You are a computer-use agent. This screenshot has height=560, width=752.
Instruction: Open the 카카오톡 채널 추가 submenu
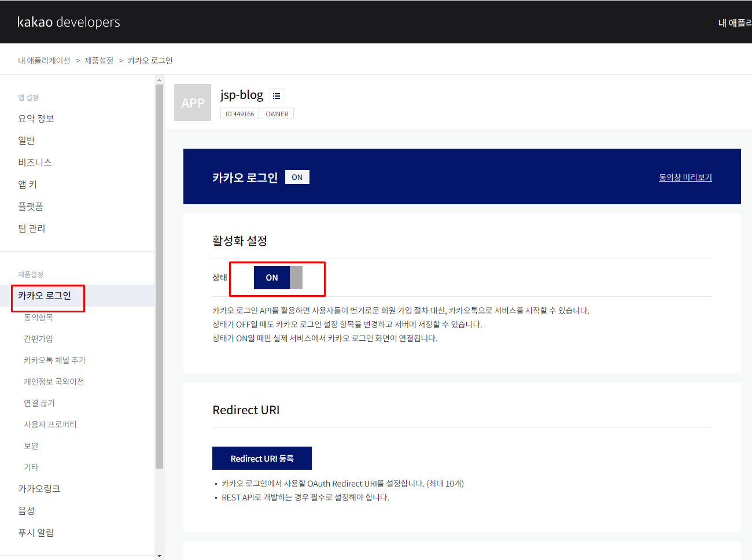click(x=54, y=360)
